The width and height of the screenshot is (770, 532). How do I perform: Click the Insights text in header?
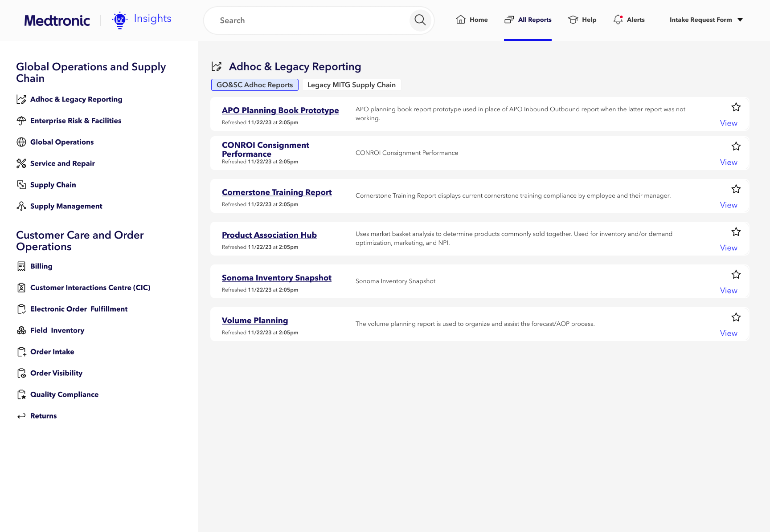point(152,19)
